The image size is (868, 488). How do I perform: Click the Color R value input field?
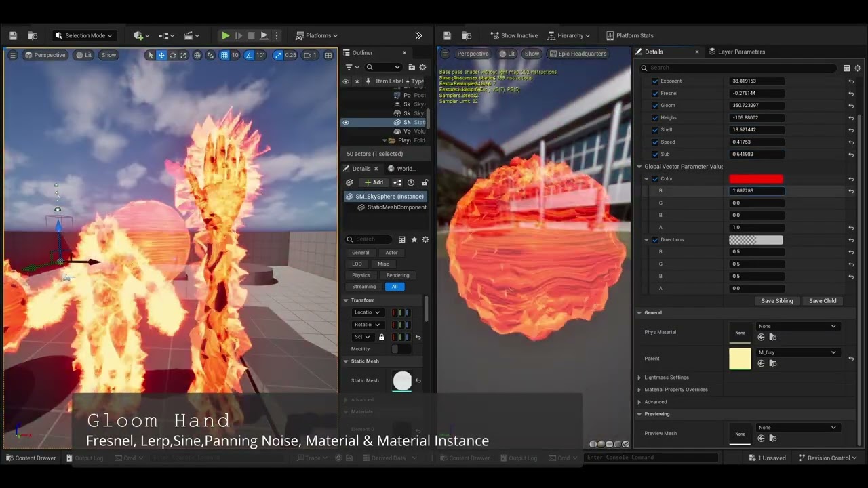[x=757, y=191]
